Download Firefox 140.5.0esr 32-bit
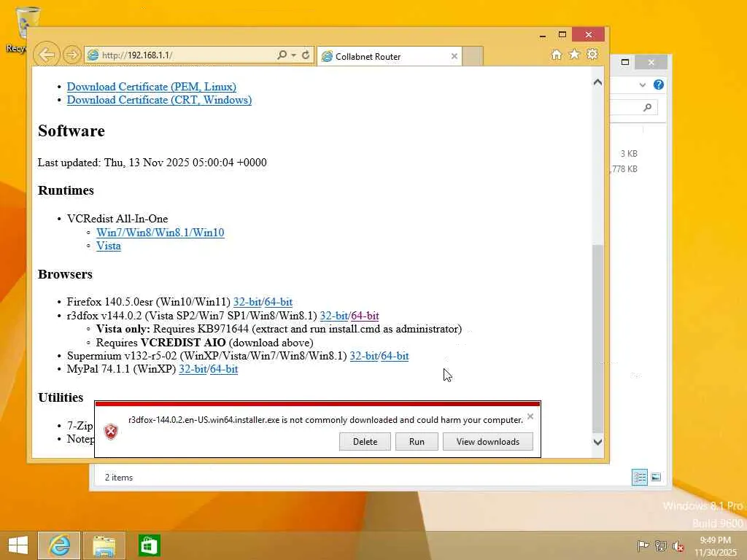Screen dimensions: 747x560 247,301
